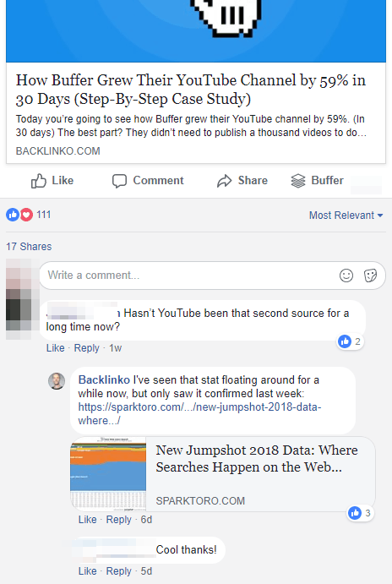Open the New Jumpshot 2018 Data preview thumbnail
Viewport: 392px width, 584px height.
click(108, 474)
